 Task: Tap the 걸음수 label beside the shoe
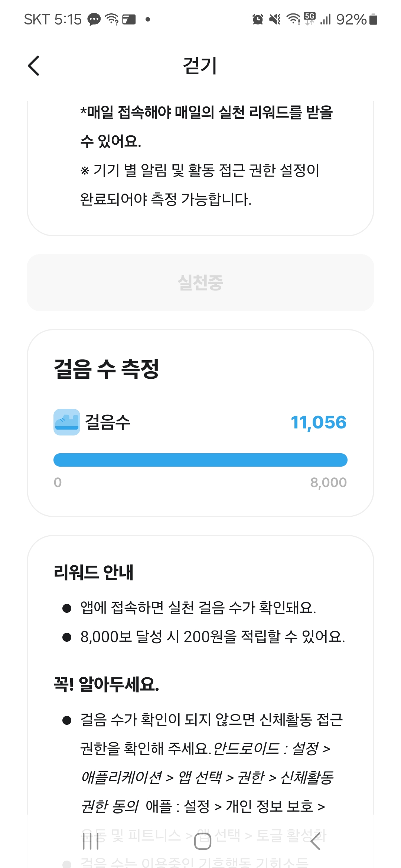pos(108,422)
